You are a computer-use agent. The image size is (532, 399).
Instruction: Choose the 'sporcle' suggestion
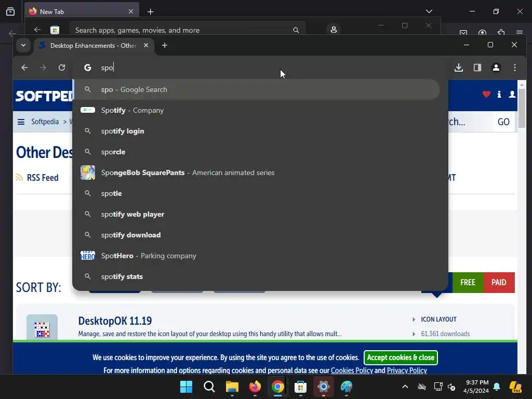pos(257,152)
